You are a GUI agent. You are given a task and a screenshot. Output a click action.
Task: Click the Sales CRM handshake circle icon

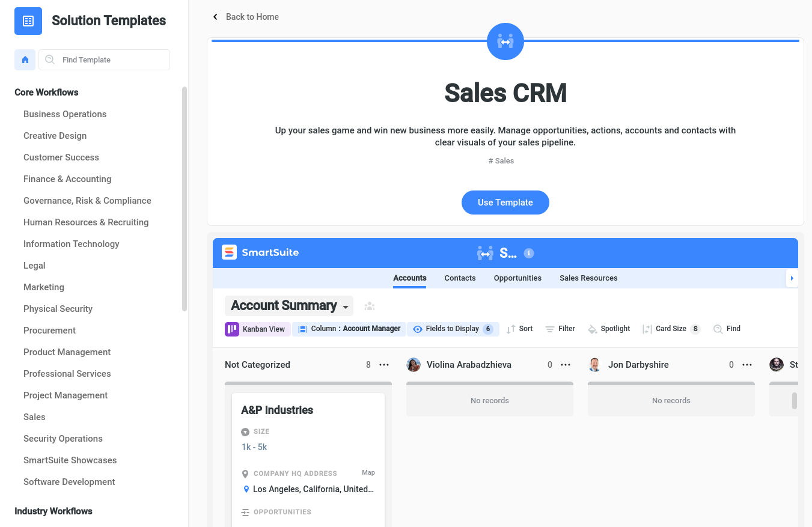(505, 41)
